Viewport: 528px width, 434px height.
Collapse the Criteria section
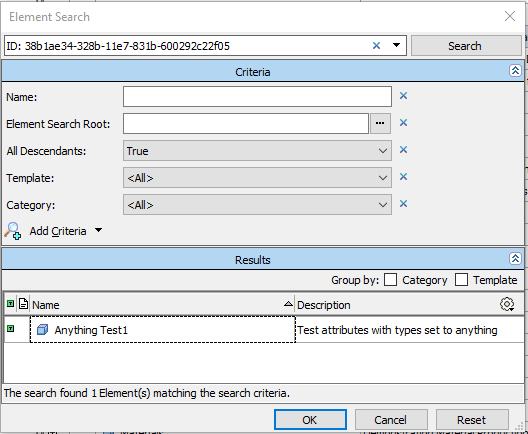pos(515,71)
